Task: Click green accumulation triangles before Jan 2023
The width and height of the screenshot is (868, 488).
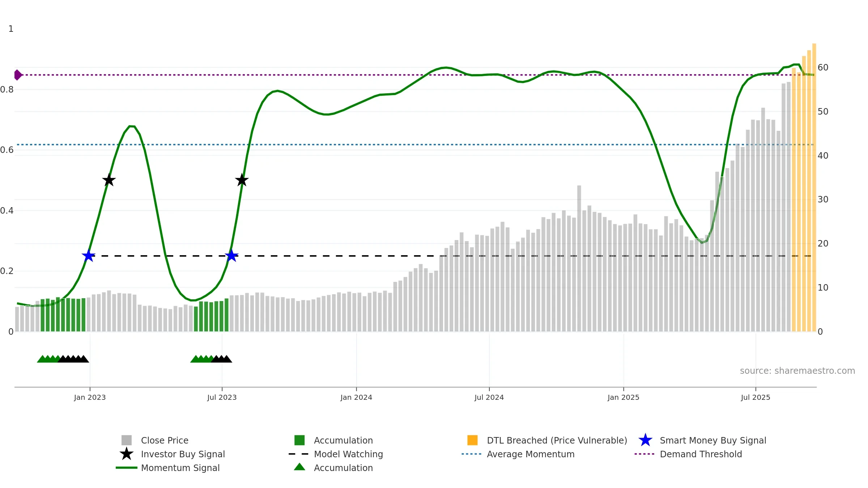Action: [48, 359]
